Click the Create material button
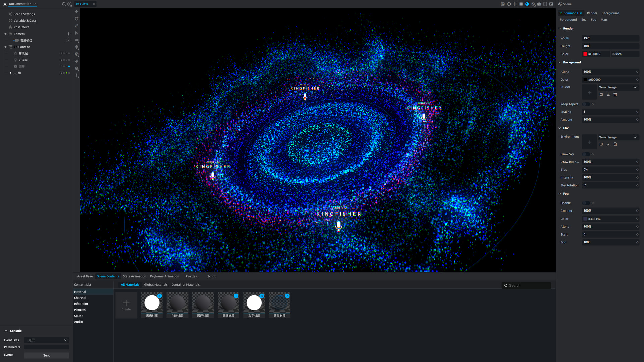 click(126, 305)
